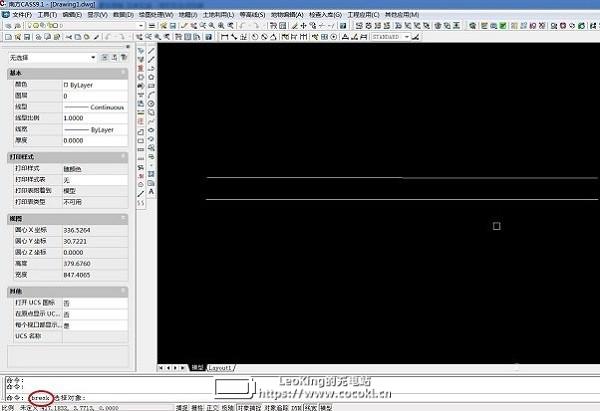Click the Match Properties brush icon

click(96, 37)
